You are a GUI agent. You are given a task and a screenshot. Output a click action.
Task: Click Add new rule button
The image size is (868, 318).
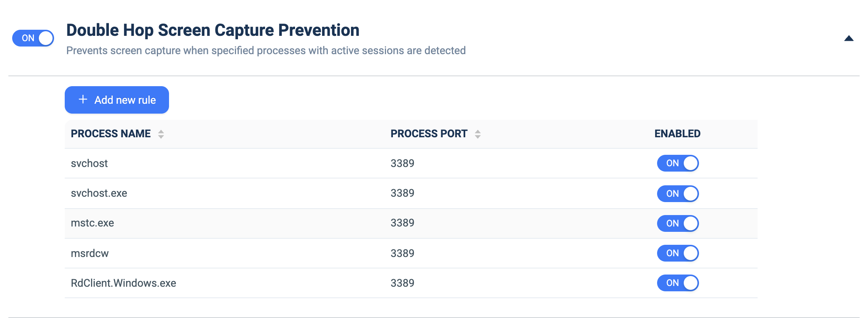(117, 100)
